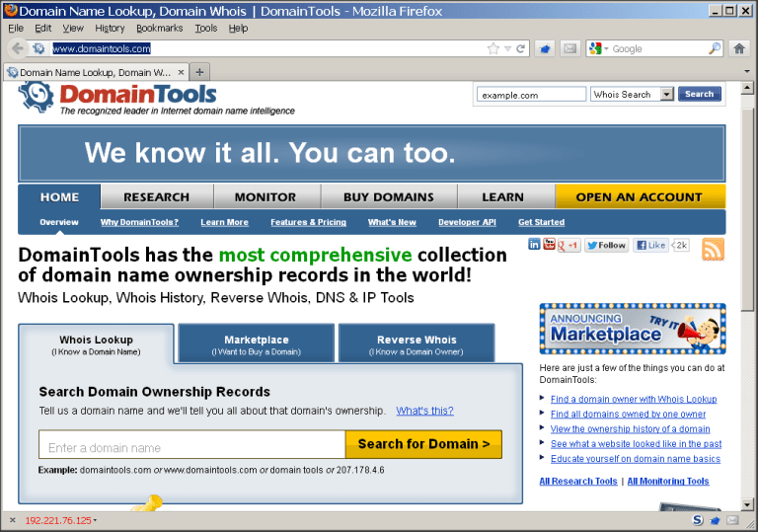
Task: Open the Features & Pricing link
Action: tap(308, 222)
